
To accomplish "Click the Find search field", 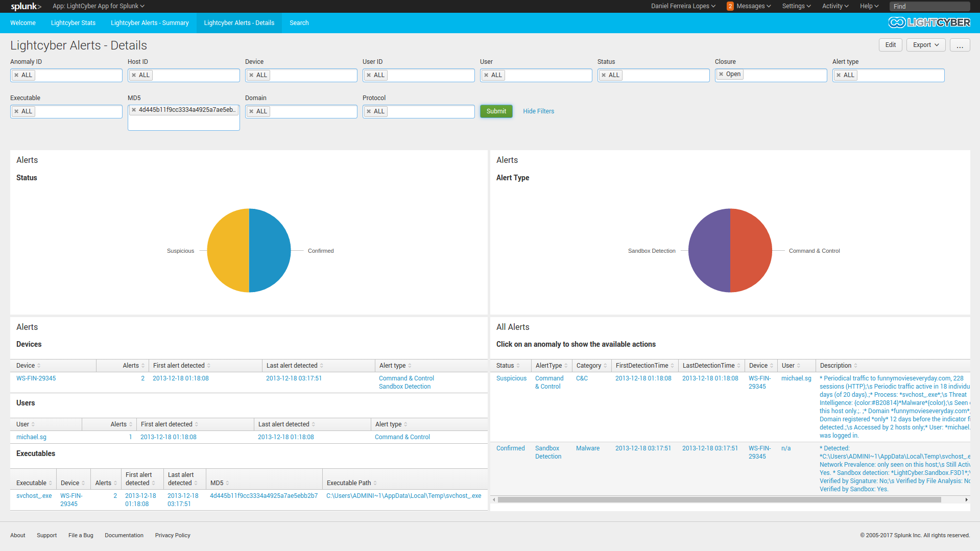I will point(929,6).
